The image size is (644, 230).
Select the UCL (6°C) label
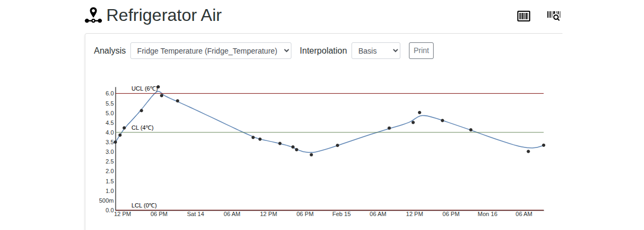(144, 88)
